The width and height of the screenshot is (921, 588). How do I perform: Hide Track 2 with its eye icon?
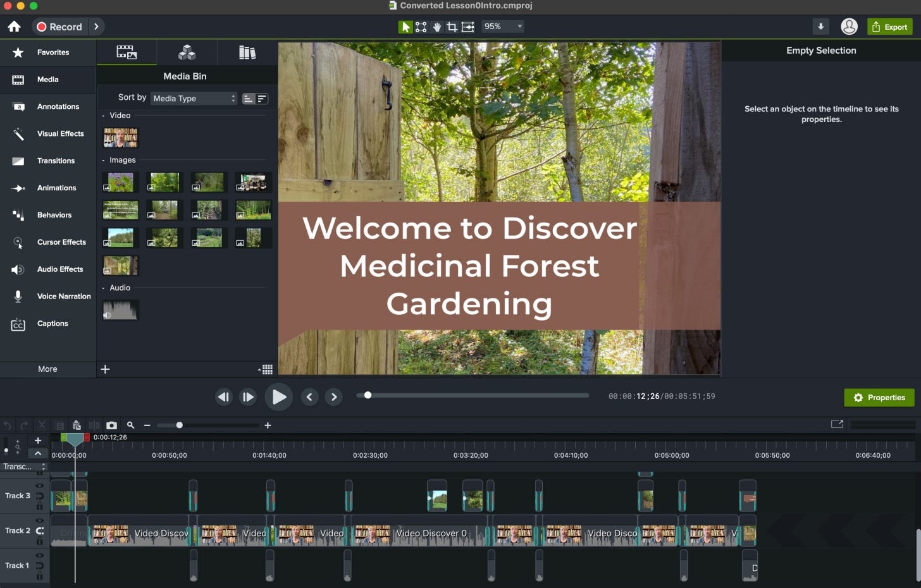click(x=39, y=520)
